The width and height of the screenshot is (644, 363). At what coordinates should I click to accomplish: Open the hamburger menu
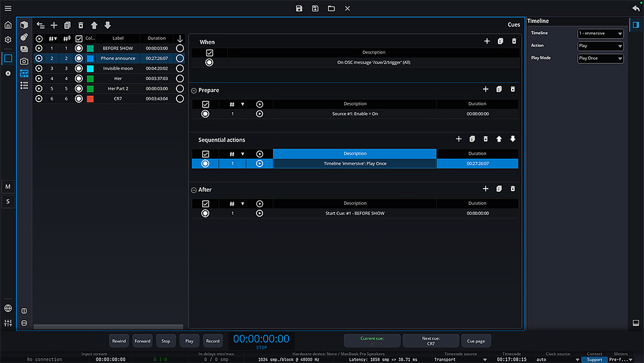8,8
